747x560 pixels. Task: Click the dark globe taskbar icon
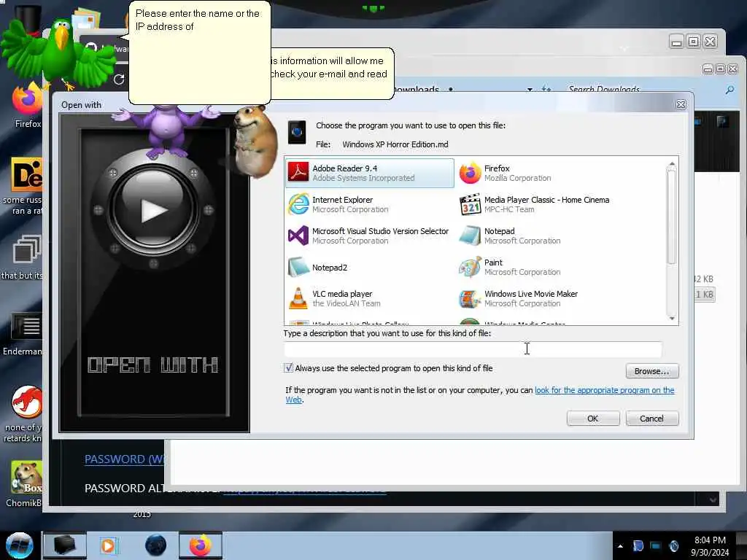(155, 545)
